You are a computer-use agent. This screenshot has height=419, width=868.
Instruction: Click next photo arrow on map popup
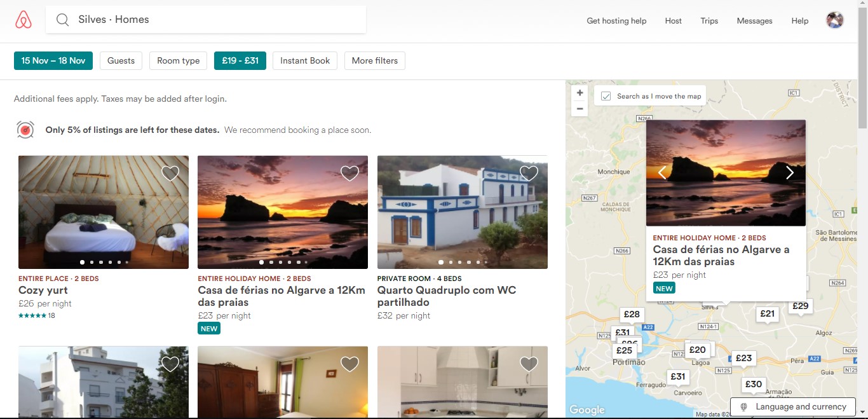coord(789,173)
